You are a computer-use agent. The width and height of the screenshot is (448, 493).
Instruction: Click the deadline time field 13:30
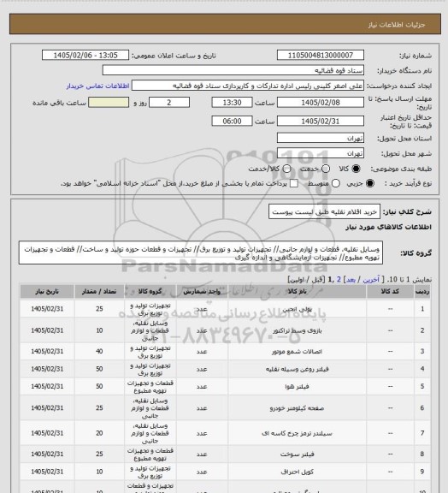click(x=233, y=103)
